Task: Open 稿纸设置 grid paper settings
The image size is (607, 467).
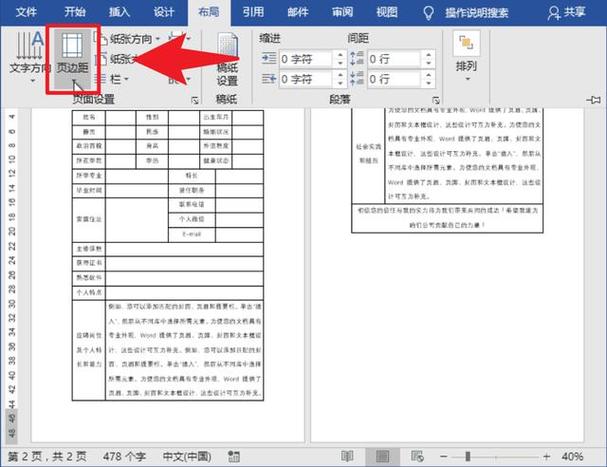Action: click(x=227, y=60)
